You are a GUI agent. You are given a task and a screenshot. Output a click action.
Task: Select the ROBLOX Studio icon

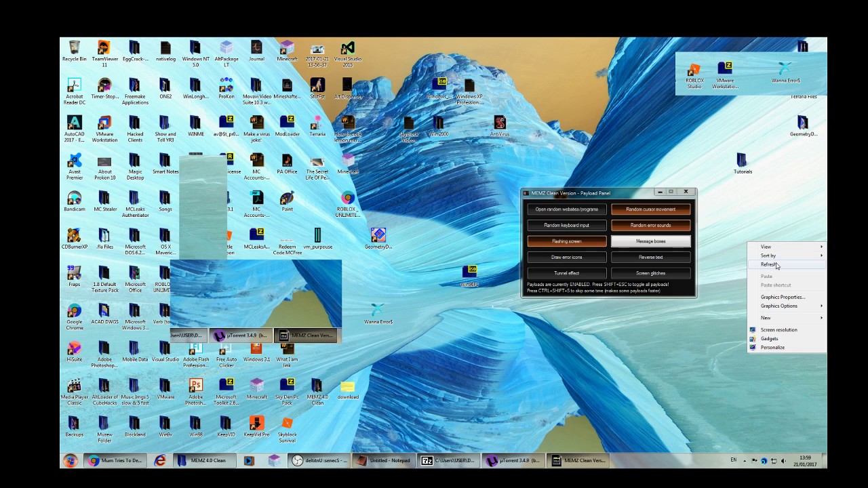[694, 77]
